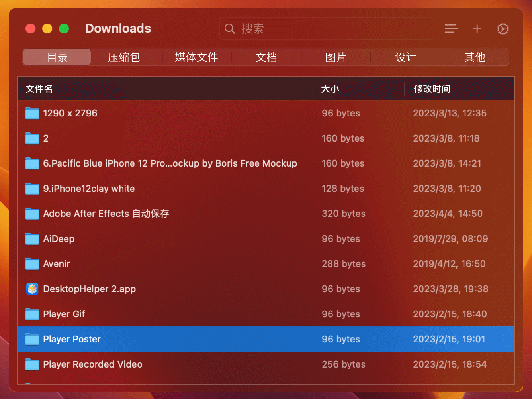
Task: Select the Player Gif name
Action: click(x=64, y=314)
